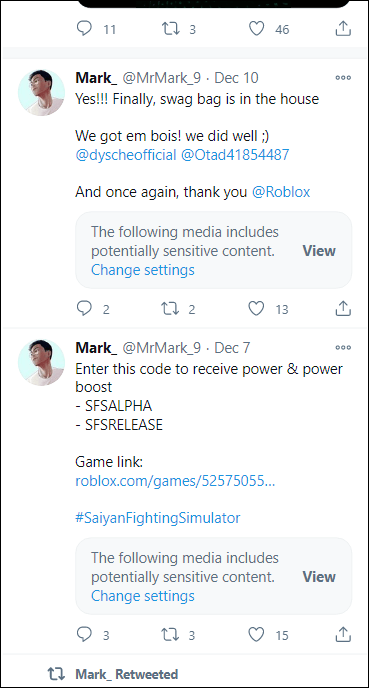
Task: Open the @dyscheofficial mention
Action: click(x=126, y=155)
